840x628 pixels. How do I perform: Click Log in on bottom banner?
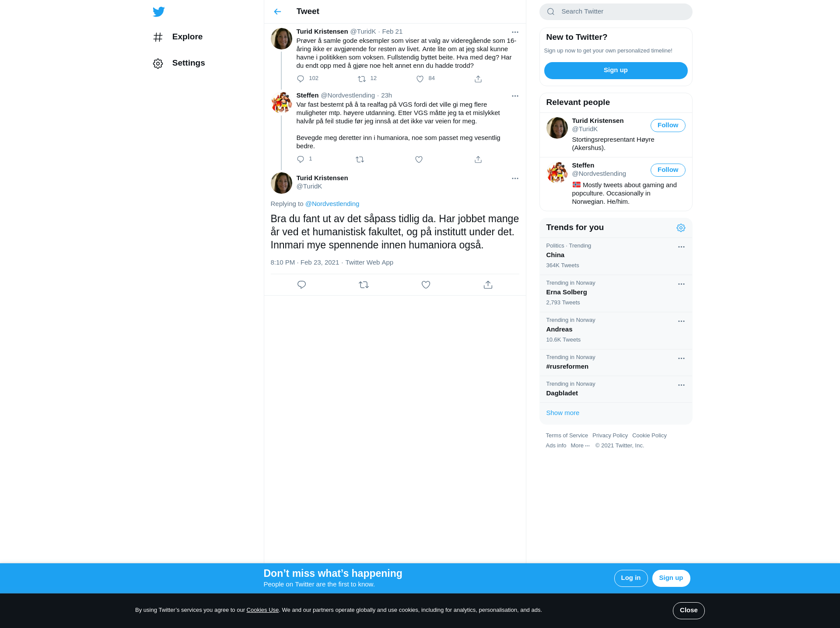point(631,578)
